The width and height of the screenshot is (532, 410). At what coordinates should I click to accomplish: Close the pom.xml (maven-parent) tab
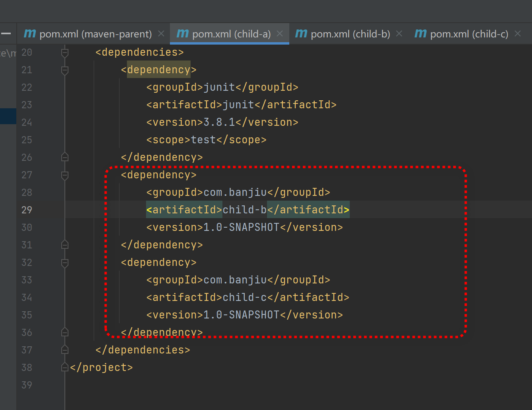[161, 34]
